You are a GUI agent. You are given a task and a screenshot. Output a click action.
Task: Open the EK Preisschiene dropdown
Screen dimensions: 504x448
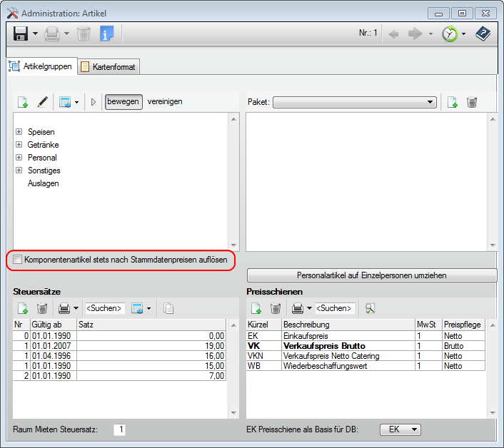400,429
